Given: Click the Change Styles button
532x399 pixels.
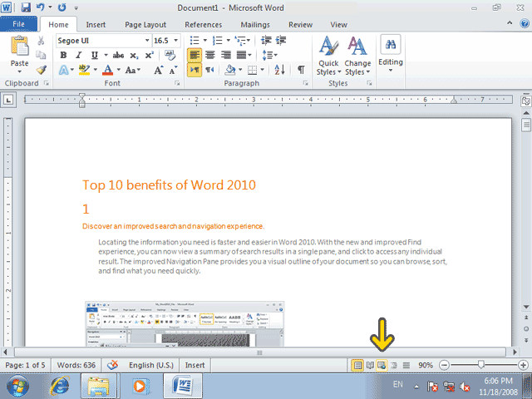Looking at the screenshot, I should click(357, 56).
